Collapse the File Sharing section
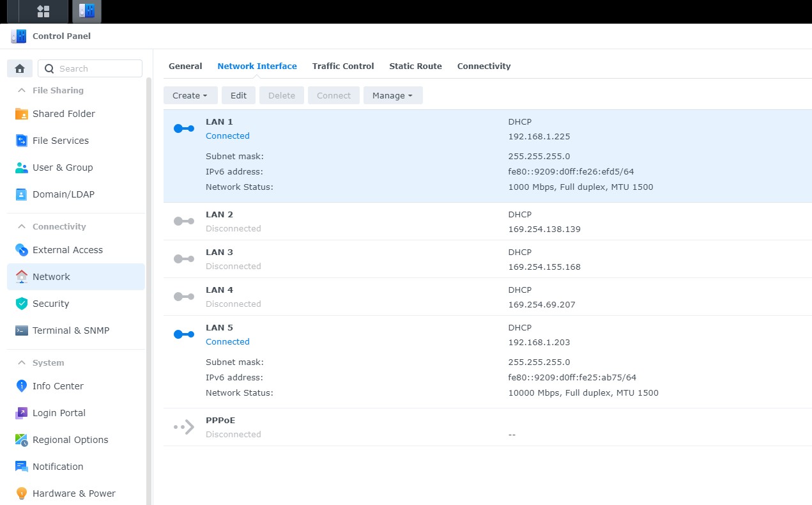The image size is (812, 505). [22, 90]
